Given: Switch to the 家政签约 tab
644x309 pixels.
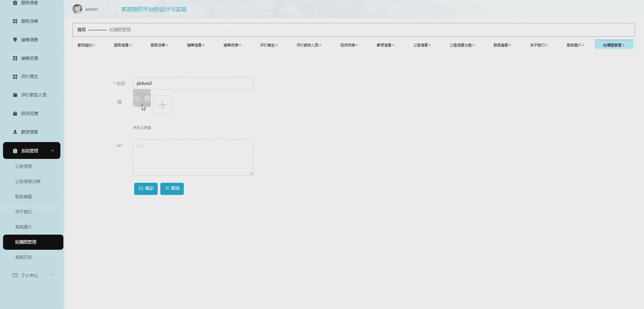Looking at the screenshot, I should (x=85, y=45).
